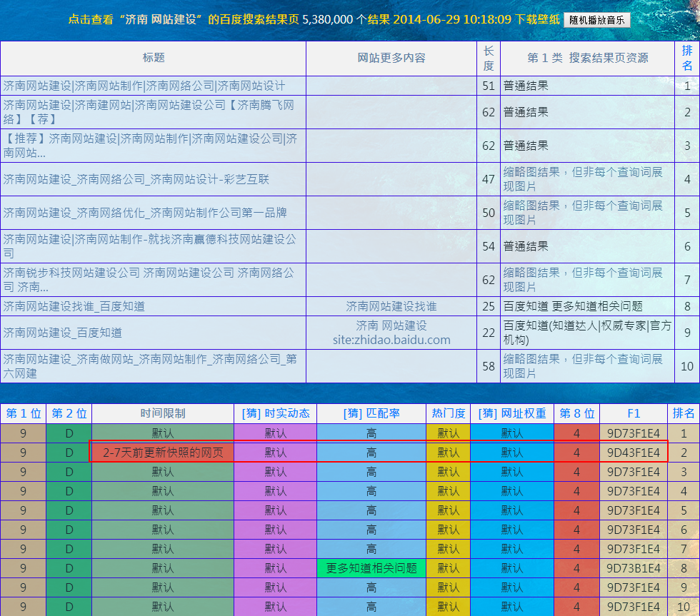
Task: Select the length value 25
Action: tap(489, 306)
